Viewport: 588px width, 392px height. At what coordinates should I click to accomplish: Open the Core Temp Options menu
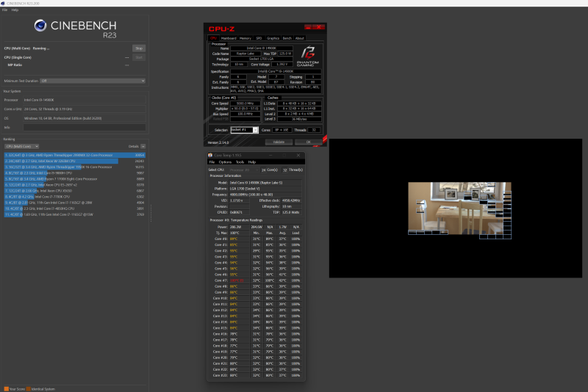(x=225, y=161)
